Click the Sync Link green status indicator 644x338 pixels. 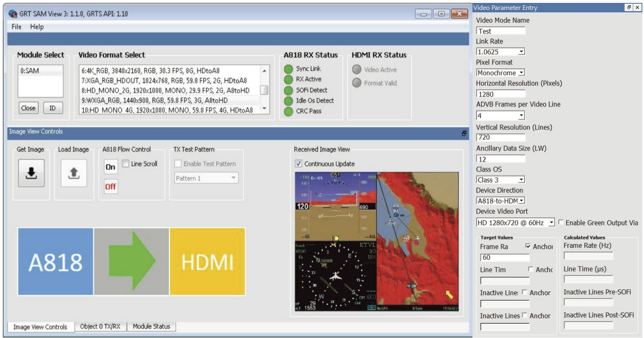pyautogui.click(x=288, y=69)
